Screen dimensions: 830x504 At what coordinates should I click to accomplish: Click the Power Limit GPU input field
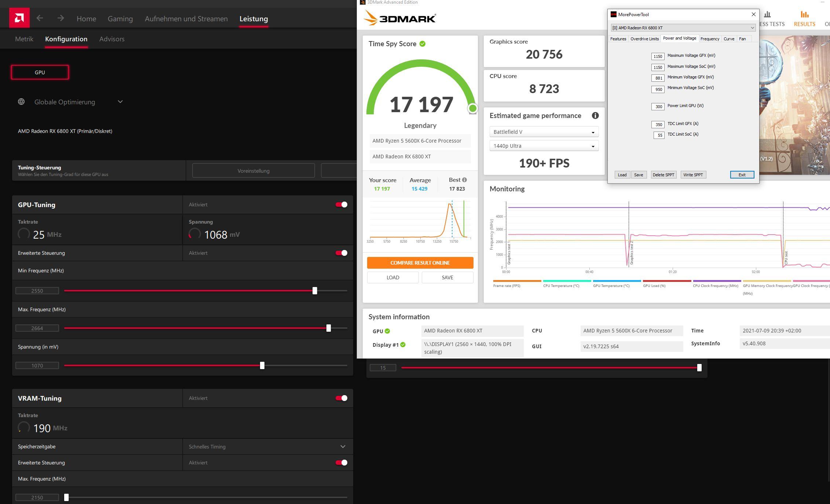click(x=658, y=107)
